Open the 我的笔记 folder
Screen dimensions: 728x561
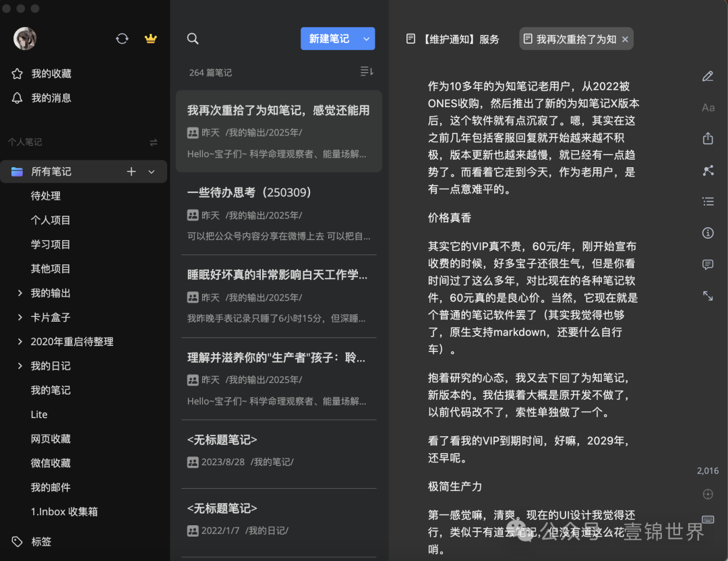(50, 390)
